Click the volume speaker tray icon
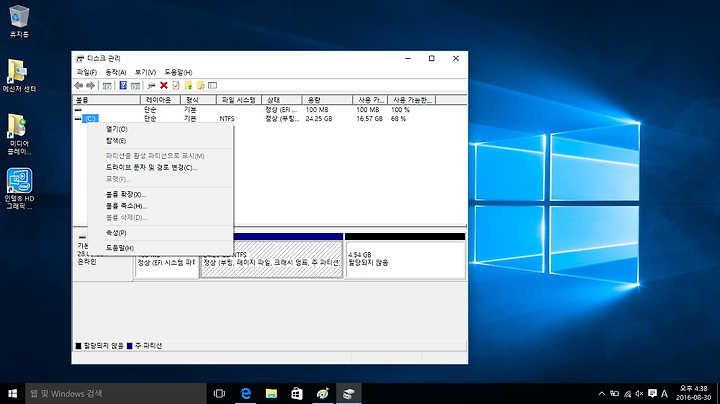720x404 pixels. [639, 393]
